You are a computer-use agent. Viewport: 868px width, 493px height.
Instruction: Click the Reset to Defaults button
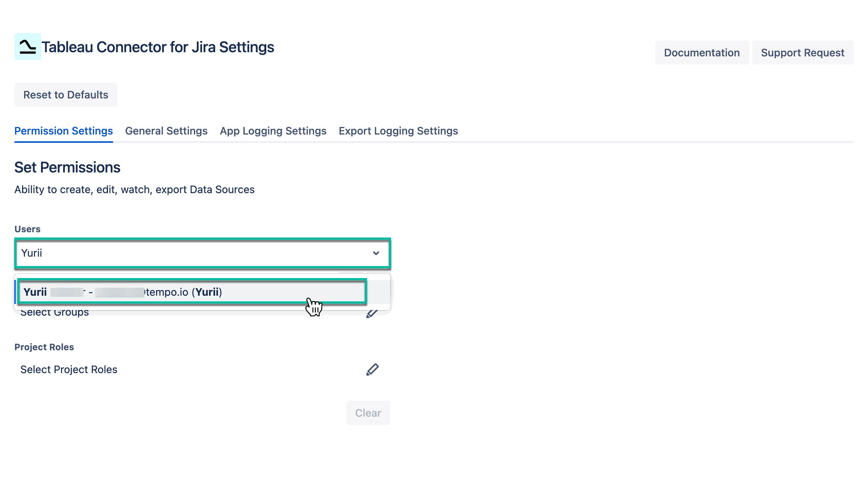click(x=65, y=95)
